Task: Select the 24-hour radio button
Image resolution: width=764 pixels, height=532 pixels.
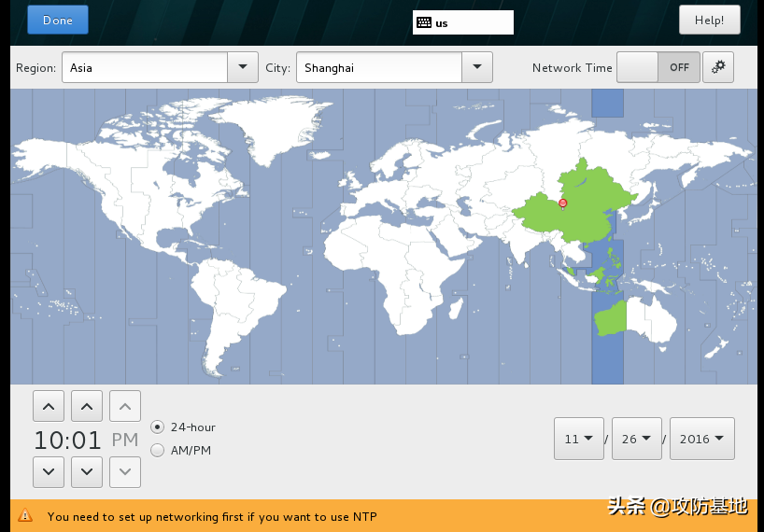Action: [x=158, y=427]
